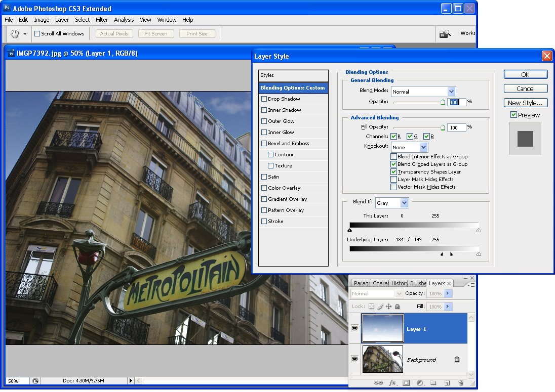
Task: Click the This Layer black slider triangle
Action: pos(350,231)
